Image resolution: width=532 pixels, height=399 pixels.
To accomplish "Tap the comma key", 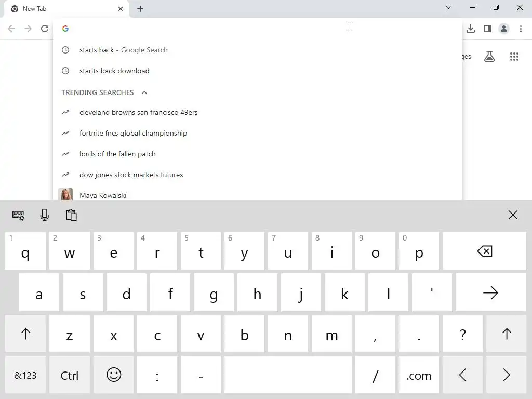I will (375, 334).
